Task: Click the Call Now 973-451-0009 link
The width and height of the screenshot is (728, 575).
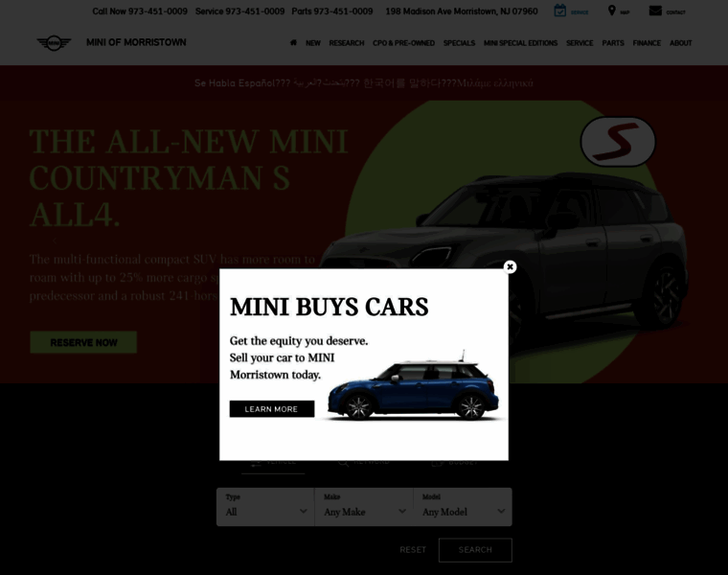Action: click(x=140, y=11)
